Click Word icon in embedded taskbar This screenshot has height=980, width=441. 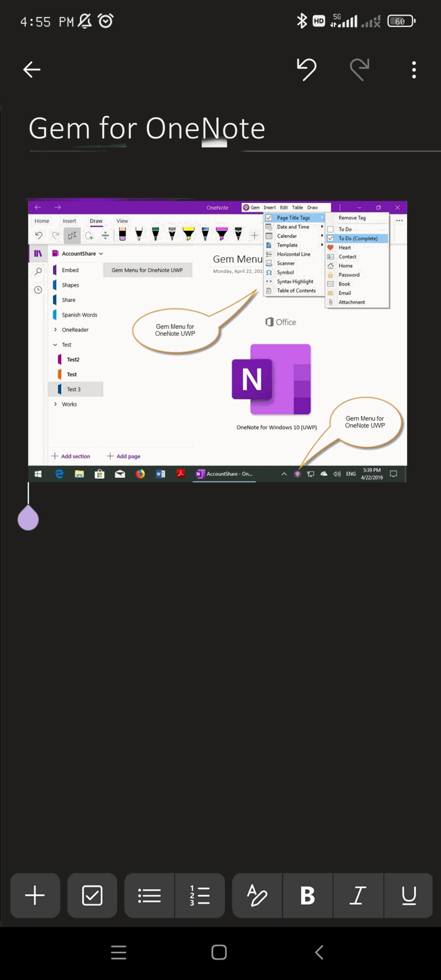pos(160,474)
